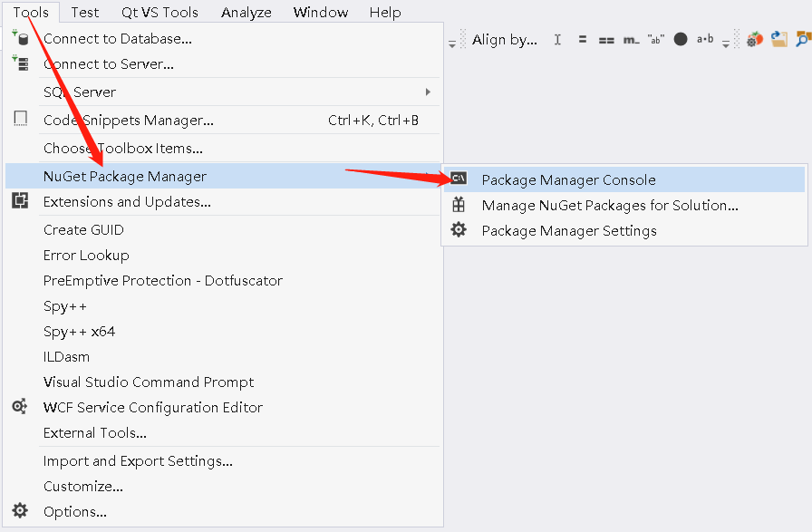
Task: Click the I-beam align by position icon
Action: 557,39
